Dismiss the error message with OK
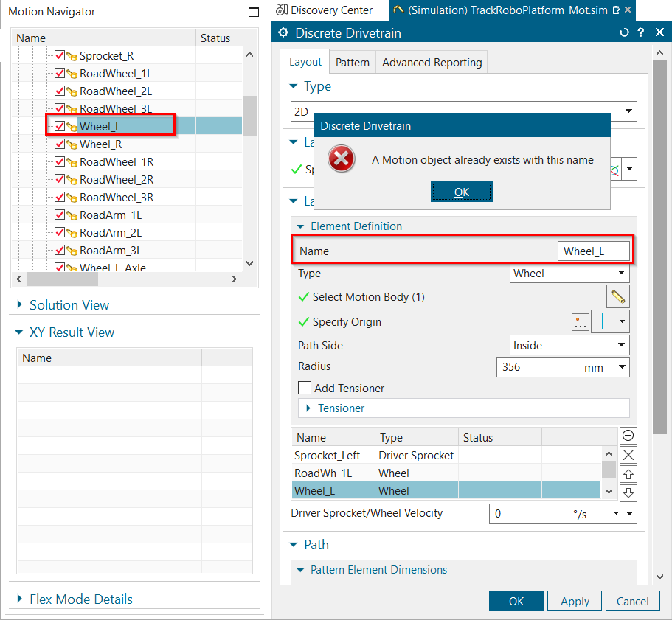The width and height of the screenshot is (672, 620). click(461, 191)
